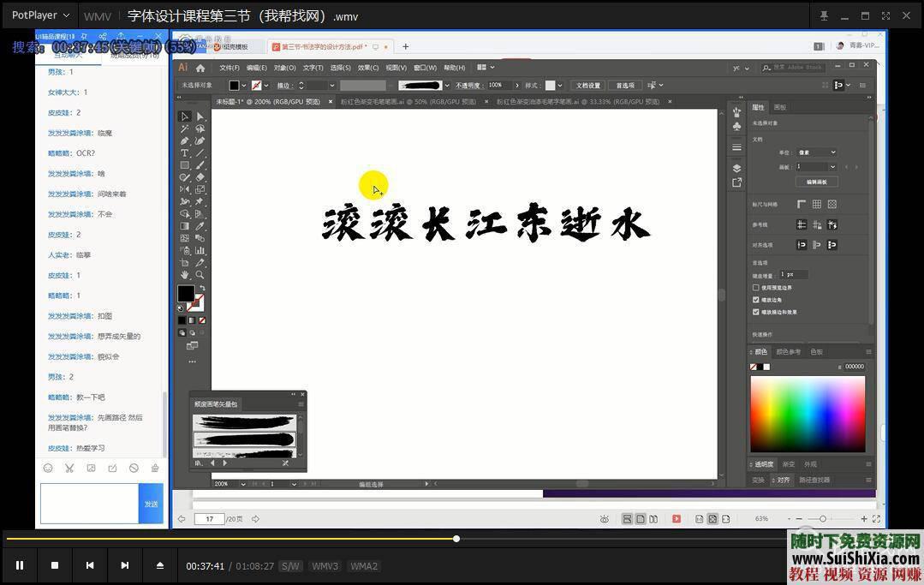Uncheck the 缩放描边和效果 checkbox
This screenshot has width=924, height=585.
point(755,312)
